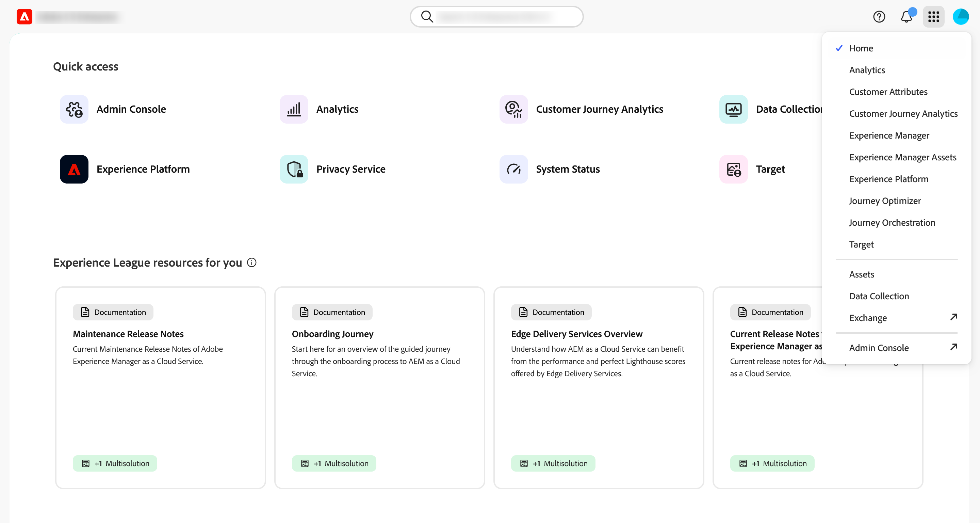The height and width of the screenshot is (523, 980).
Task: Open Customer Journey Analytics quick access link
Action: tap(600, 109)
